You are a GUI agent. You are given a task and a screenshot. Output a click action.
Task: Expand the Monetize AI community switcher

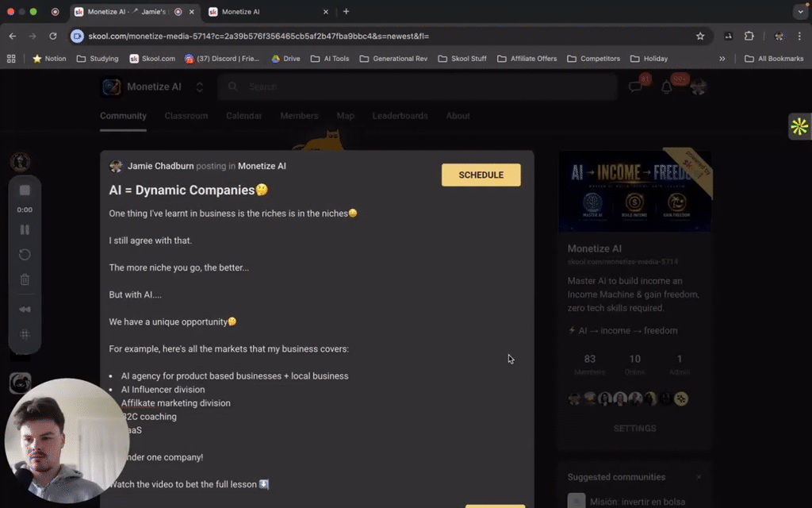tap(199, 87)
